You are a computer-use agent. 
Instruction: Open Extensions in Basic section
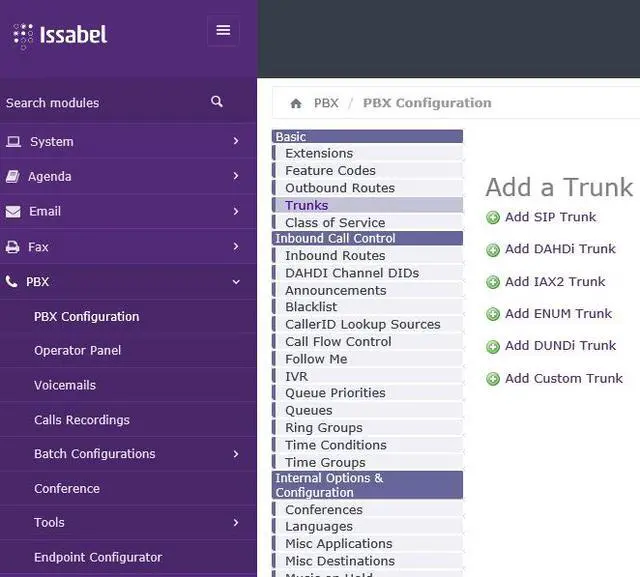coord(367,153)
